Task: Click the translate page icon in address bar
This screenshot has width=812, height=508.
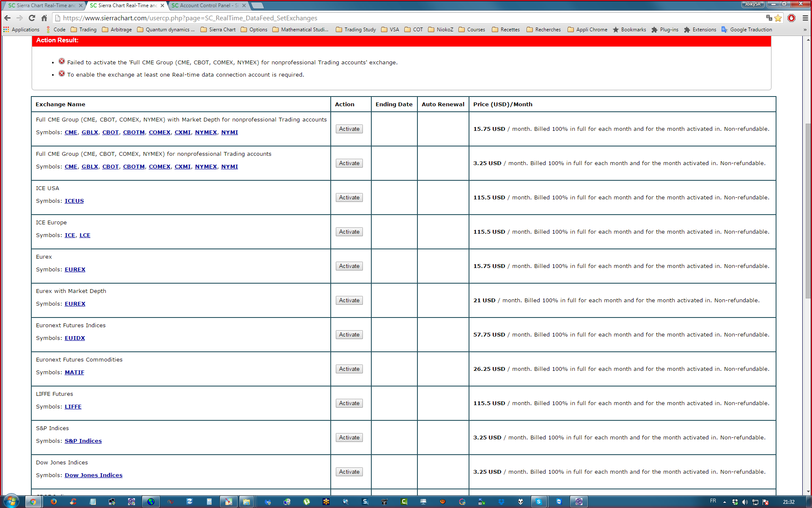Action: click(x=769, y=18)
